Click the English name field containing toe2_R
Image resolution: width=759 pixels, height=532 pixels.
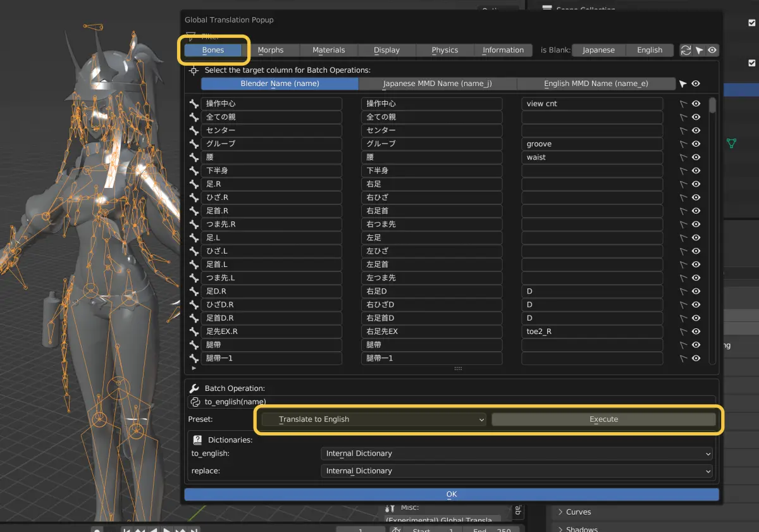point(592,331)
